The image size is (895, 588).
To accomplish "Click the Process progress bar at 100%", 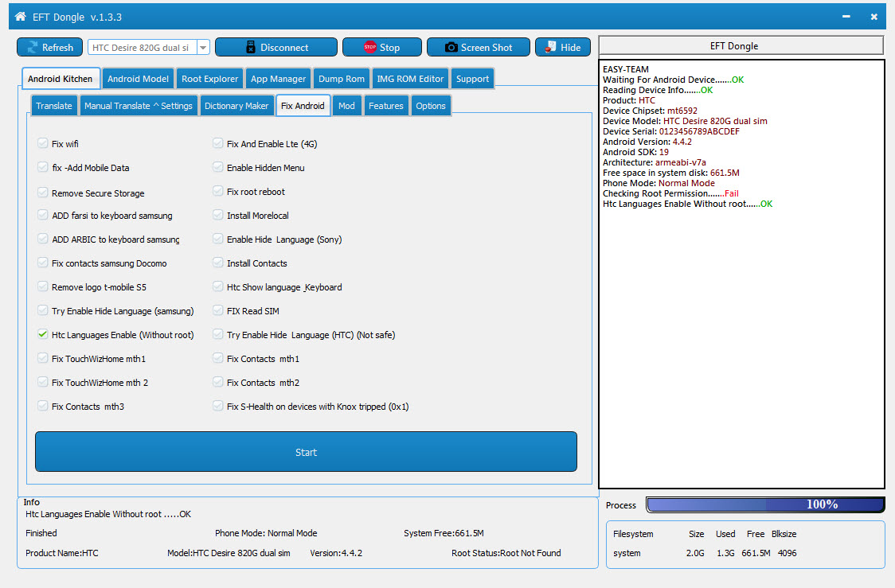I will (x=765, y=504).
